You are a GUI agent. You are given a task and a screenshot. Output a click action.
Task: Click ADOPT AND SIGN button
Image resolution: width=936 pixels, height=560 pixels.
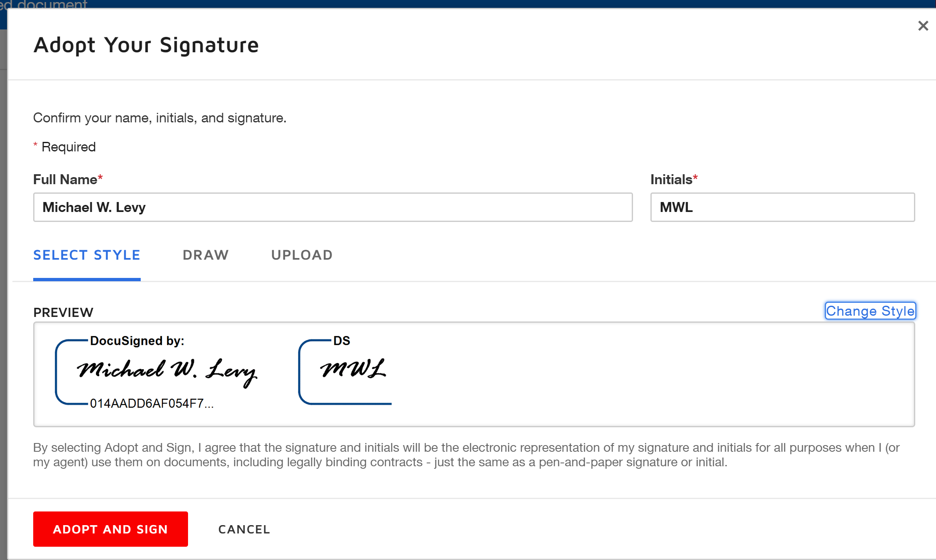(x=110, y=528)
